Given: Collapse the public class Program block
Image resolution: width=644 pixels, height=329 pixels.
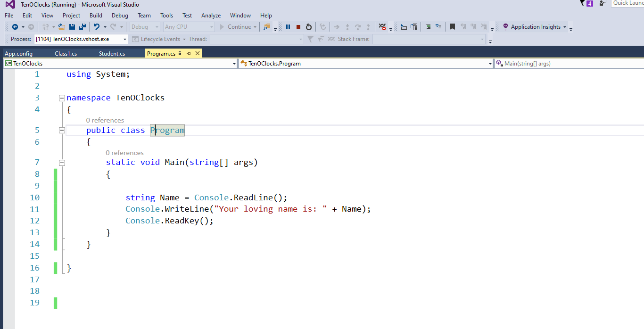Looking at the screenshot, I should pos(62,131).
